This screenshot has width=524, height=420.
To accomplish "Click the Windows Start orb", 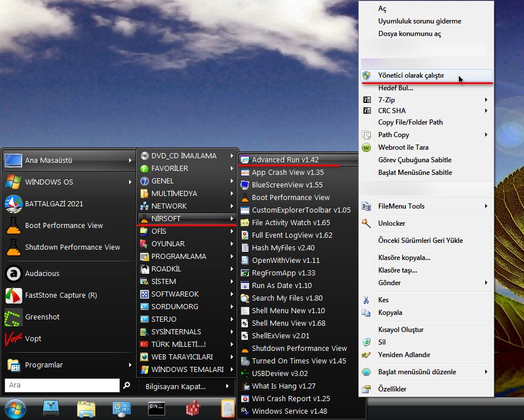I will (15, 409).
